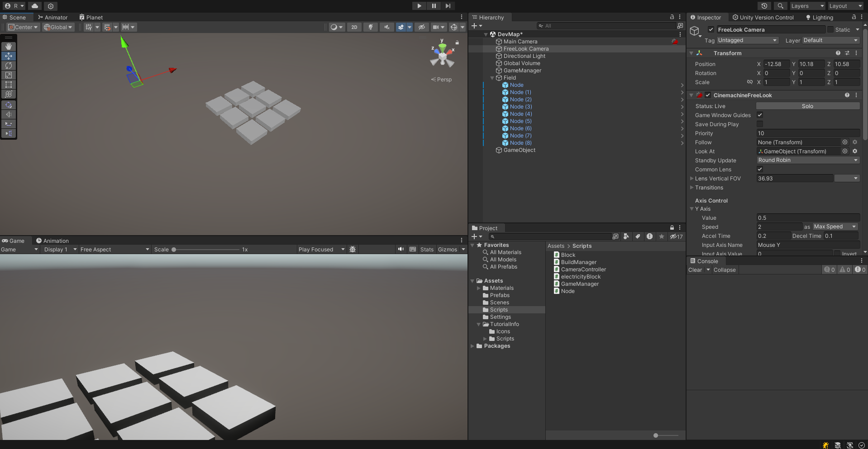
Task: Search by type in Project panel
Action: click(x=626, y=236)
